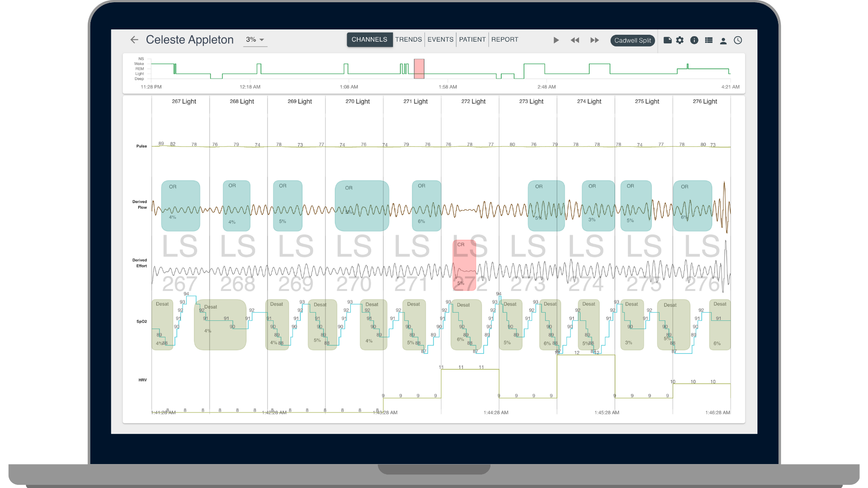Open the list view icon
The height and width of the screenshot is (488, 868).
pyautogui.click(x=709, y=40)
